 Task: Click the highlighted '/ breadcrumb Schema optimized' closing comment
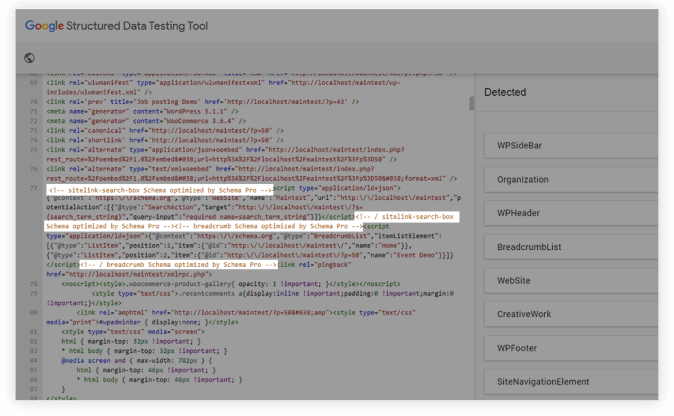[179, 265]
